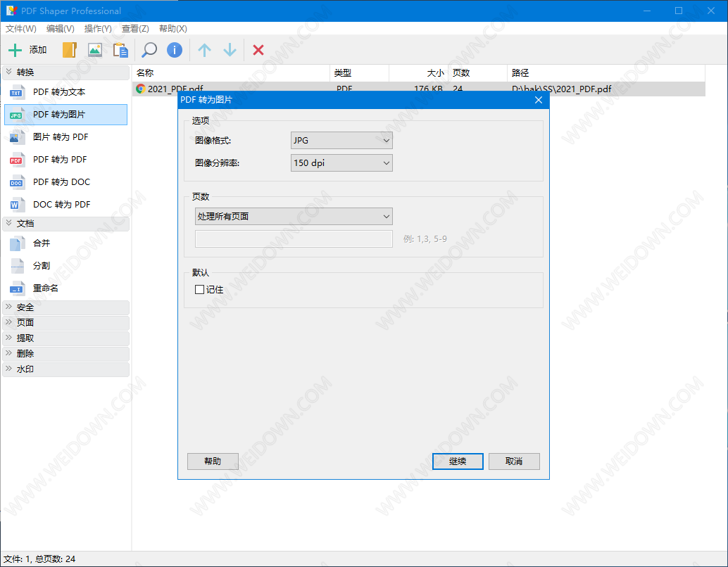
Task: Click path D:\bak\SS\2021_PDF.pdf cell
Action: pyautogui.click(x=562, y=89)
